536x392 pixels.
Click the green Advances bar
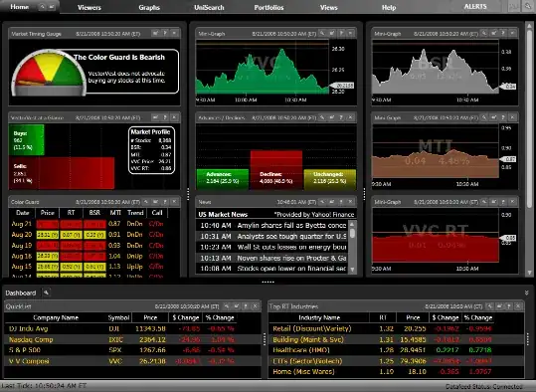(223, 179)
